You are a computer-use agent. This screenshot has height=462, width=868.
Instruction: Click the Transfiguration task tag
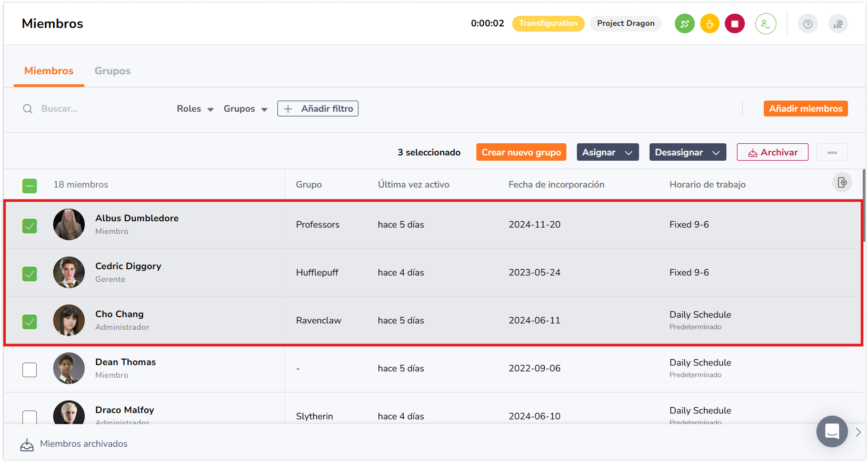pyautogui.click(x=548, y=24)
